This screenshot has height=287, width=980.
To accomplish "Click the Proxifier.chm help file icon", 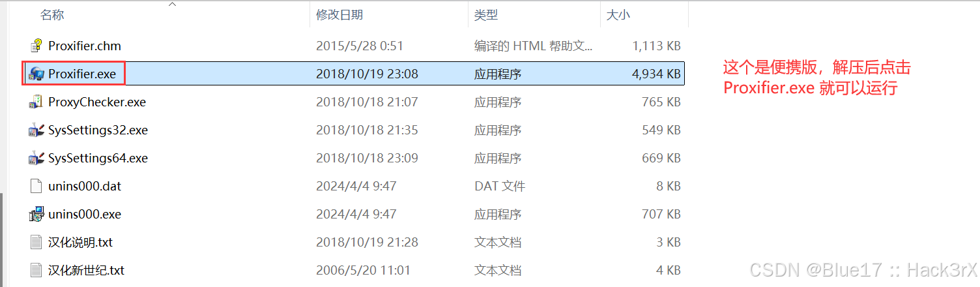I will click(x=36, y=46).
